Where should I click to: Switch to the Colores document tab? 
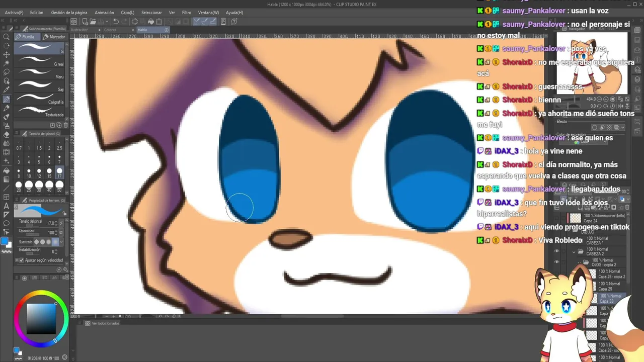pyautogui.click(x=110, y=30)
